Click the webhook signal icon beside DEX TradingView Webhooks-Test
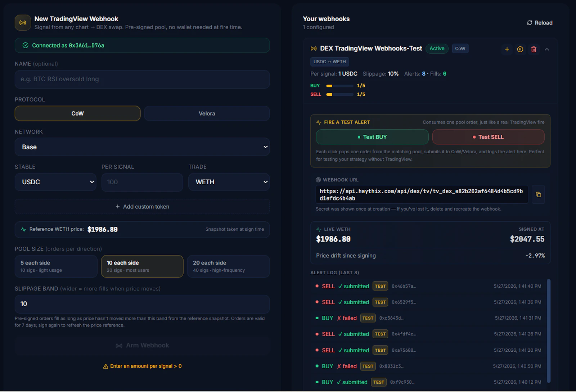The width and height of the screenshot is (576, 392). tap(314, 49)
